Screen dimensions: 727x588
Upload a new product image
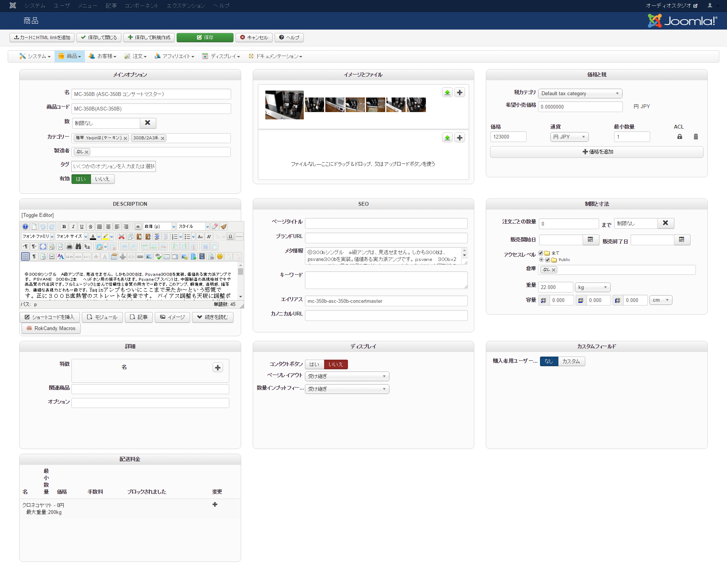pyautogui.click(x=447, y=92)
